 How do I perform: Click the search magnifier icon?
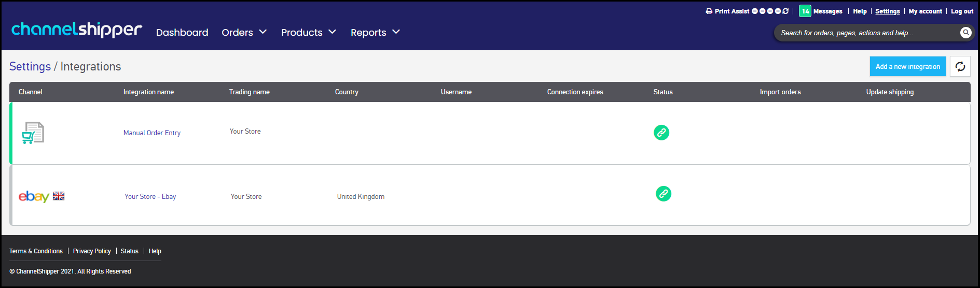click(x=965, y=33)
